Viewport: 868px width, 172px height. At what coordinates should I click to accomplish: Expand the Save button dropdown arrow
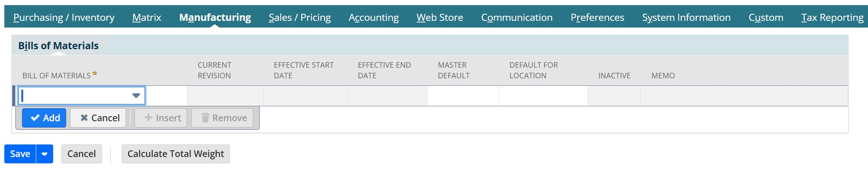click(x=44, y=154)
